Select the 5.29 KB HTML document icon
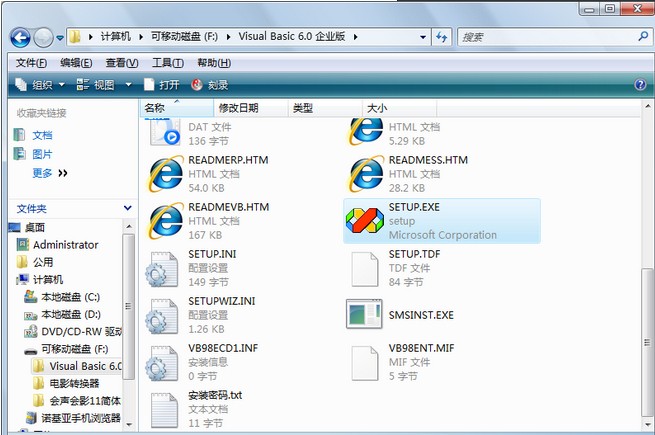 pos(366,132)
